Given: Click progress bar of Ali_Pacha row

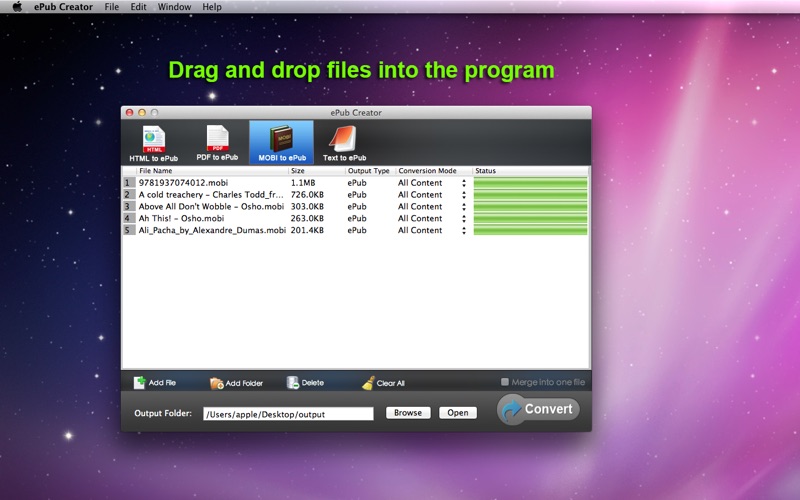Looking at the screenshot, I should (531, 230).
